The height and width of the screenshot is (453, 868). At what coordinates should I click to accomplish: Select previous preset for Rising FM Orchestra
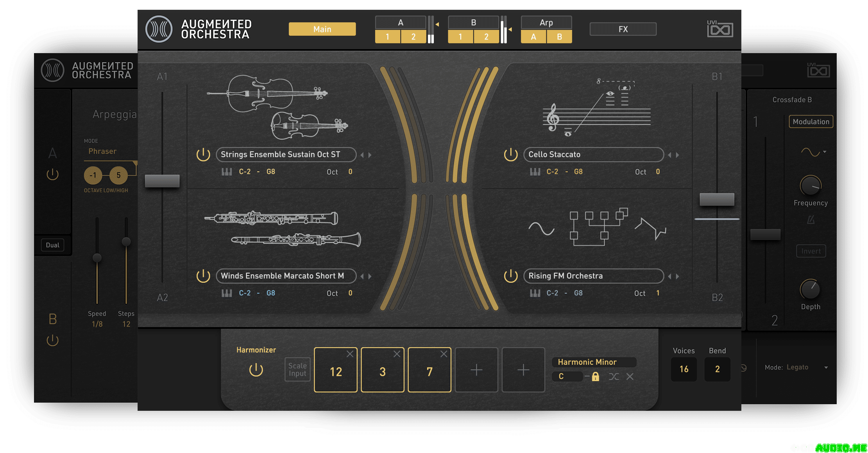669,276
